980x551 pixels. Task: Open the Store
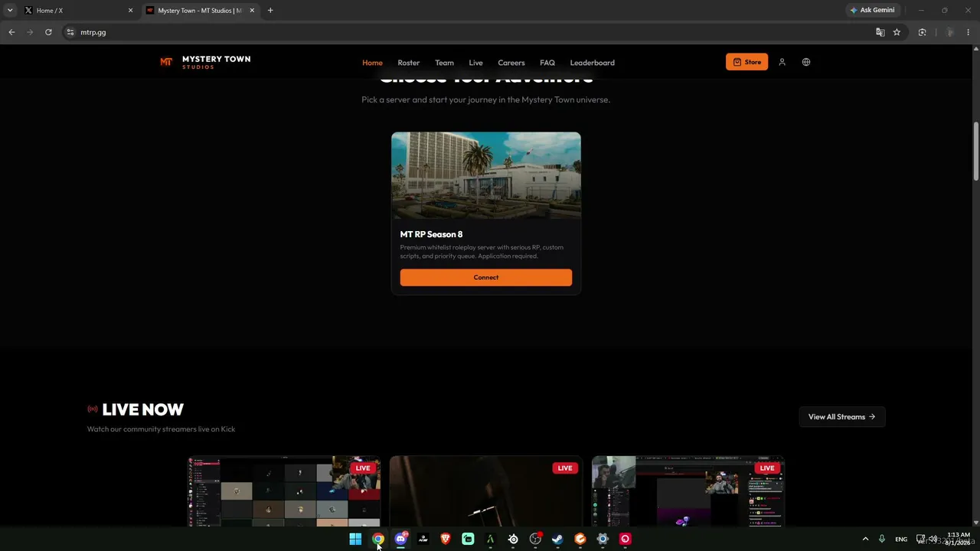(x=746, y=62)
